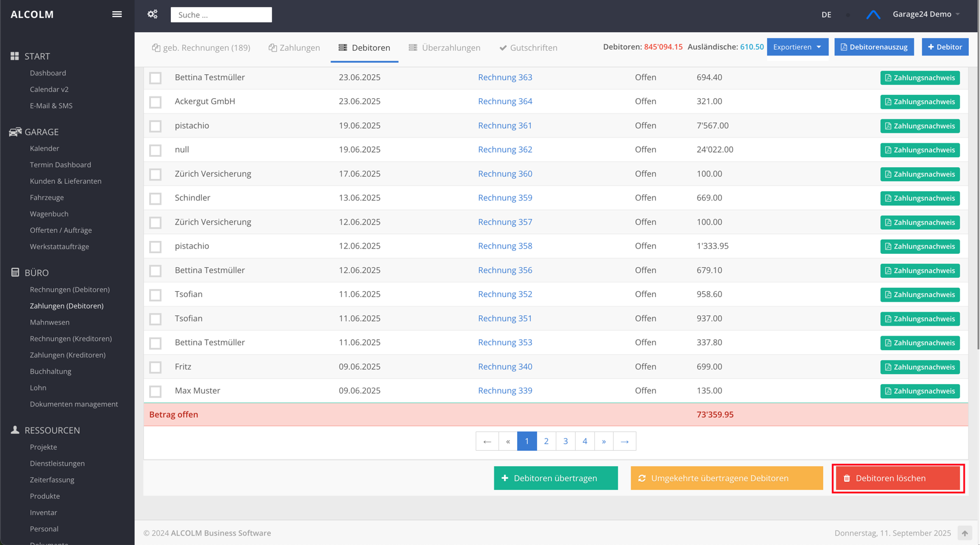Click the settings gears icon in top bar
The height and width of the screenshot is (545, 980).
click(153, 15)
